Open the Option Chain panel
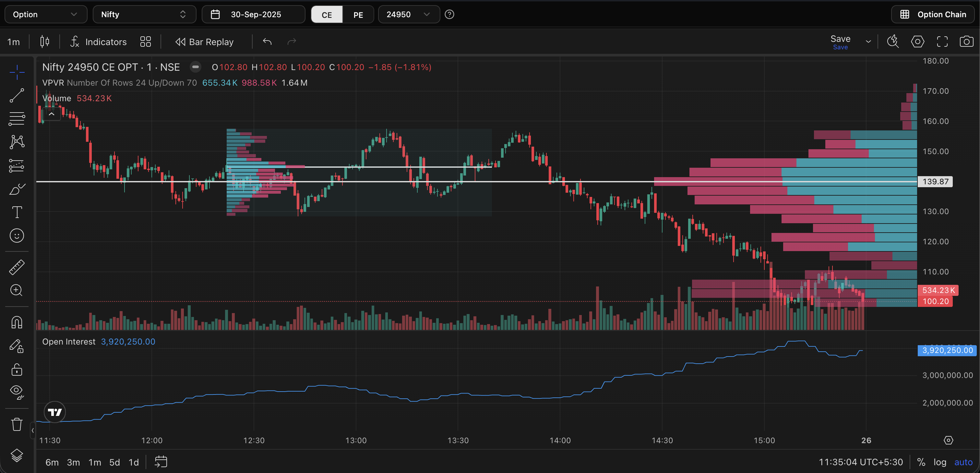Screen dimensions: 980x473 coord(933,15)
